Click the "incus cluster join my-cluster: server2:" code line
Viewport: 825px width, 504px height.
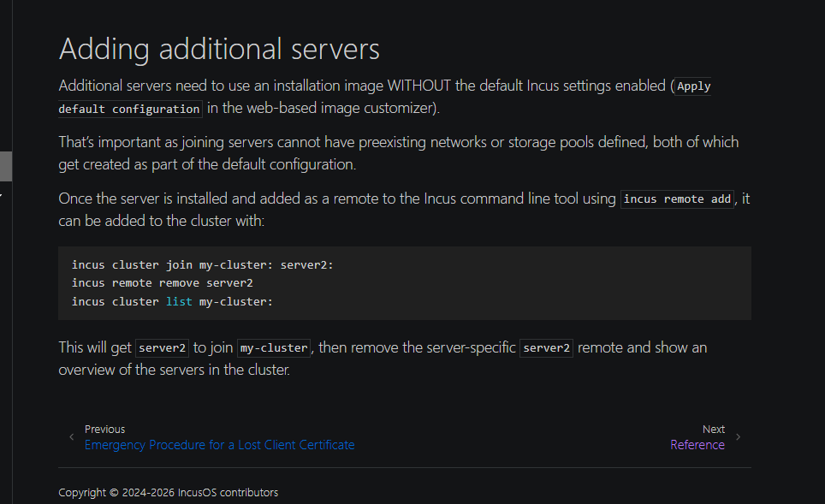coord(202,264)
